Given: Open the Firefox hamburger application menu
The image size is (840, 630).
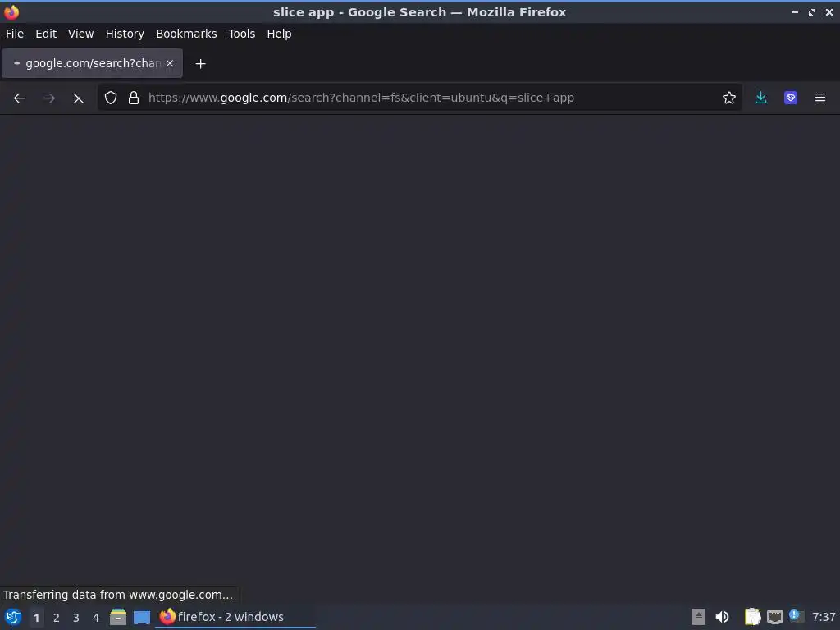Looking at the screenshot, I should click(820, 98).
